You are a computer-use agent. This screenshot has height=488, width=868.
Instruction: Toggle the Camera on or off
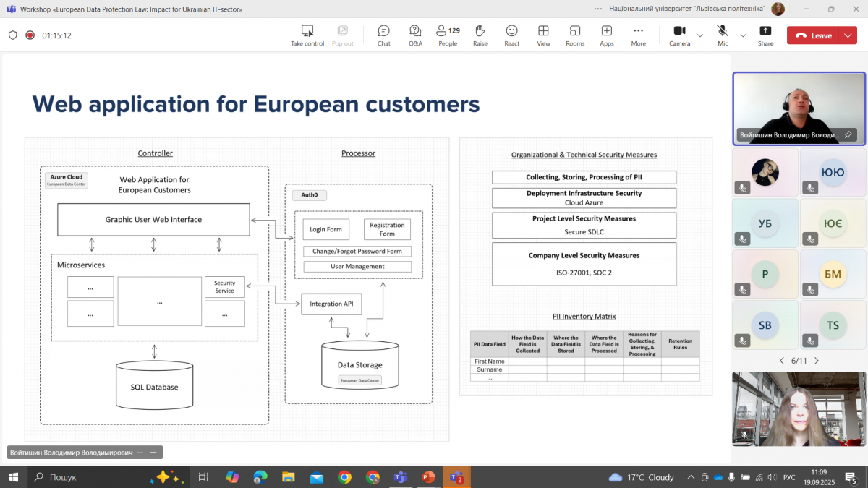[679, 35]
